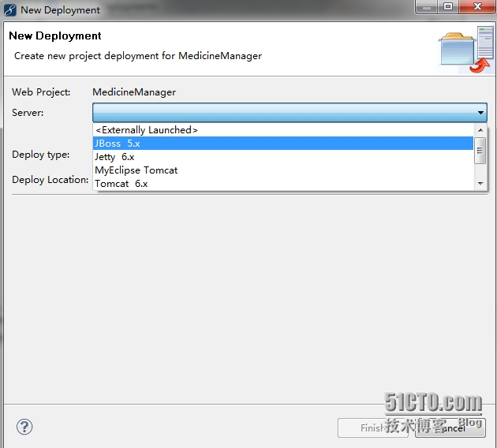Select MyEclipse Tomcat server option

(283, 170)
